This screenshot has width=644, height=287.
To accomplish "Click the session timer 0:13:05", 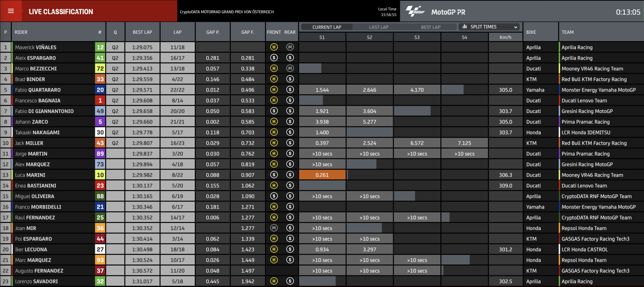I will 628,12.
